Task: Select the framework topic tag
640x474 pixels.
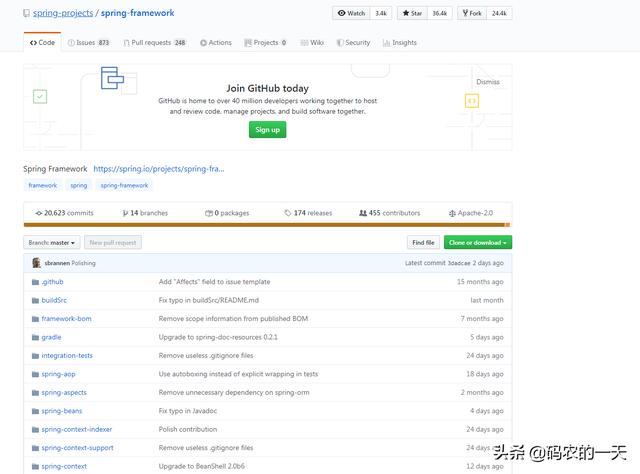Action: pyautogui.click(x=43, y=185)
